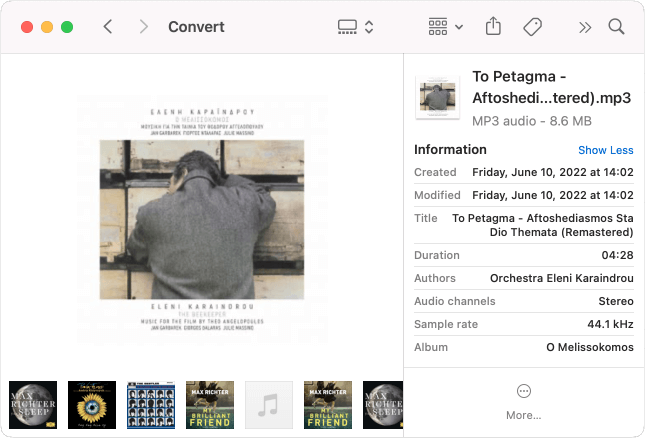Screen dimensions: 645x438
Task: Click the Convert window title
Action: 196,27
